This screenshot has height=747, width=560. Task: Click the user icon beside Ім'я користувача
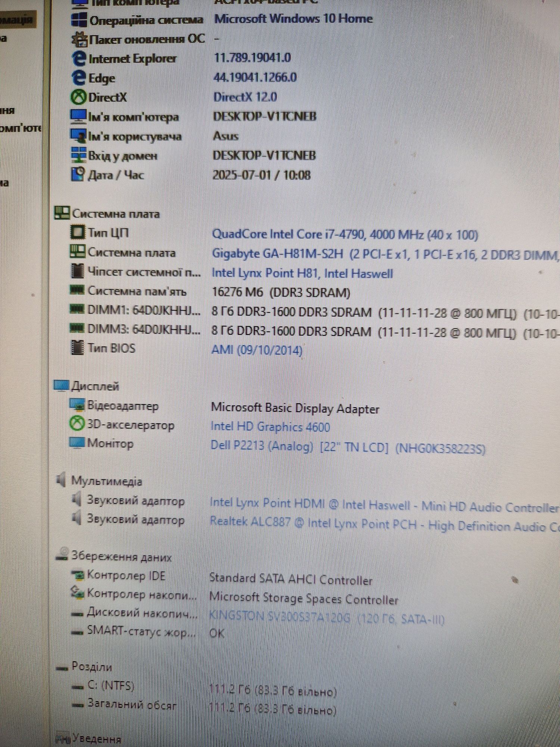pos(78,136)
